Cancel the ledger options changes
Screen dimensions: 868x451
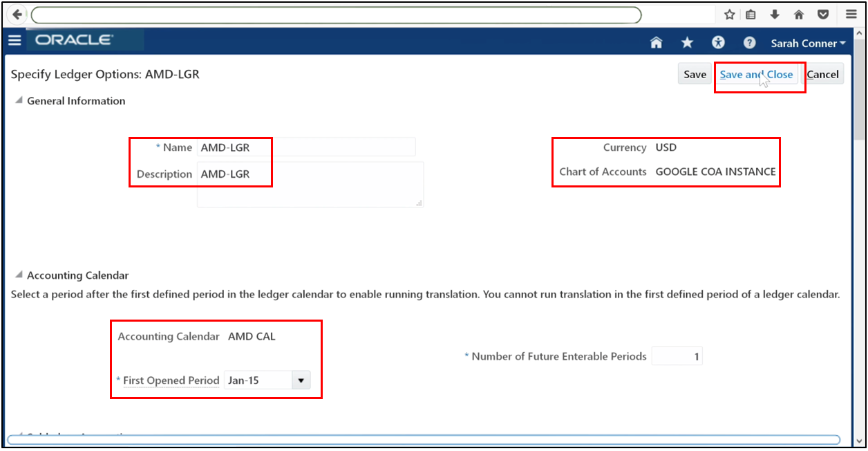823,73
